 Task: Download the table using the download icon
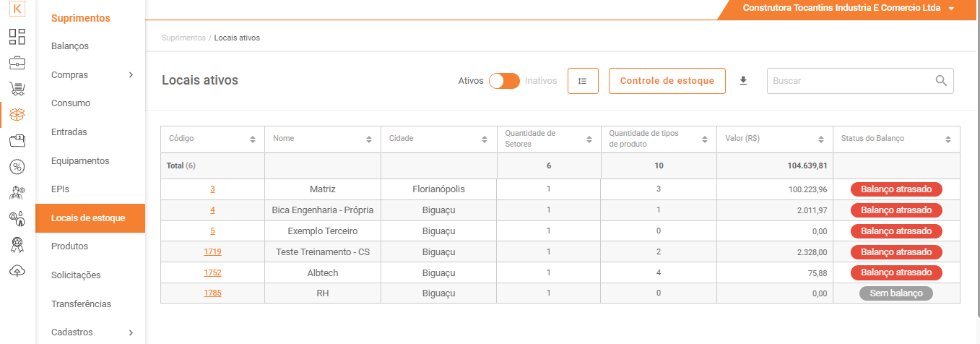(743, 81)
